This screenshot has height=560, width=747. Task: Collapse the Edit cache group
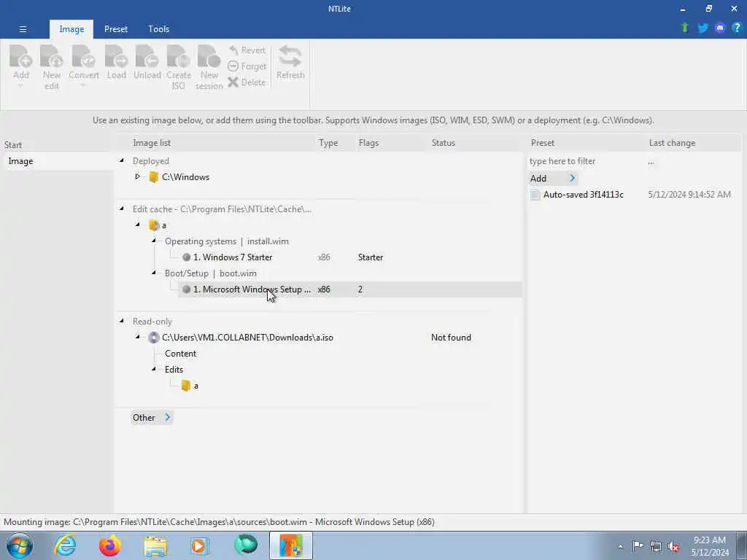pos(122,209)
